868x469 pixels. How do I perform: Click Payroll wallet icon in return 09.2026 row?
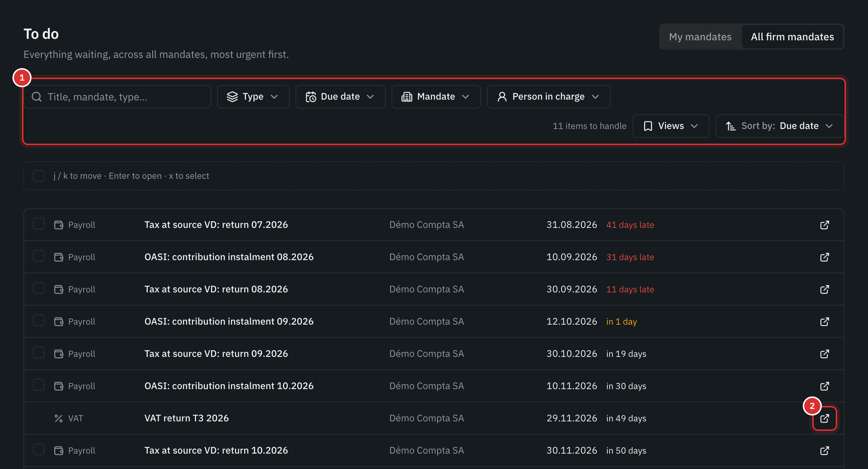(x=59, y=354)
